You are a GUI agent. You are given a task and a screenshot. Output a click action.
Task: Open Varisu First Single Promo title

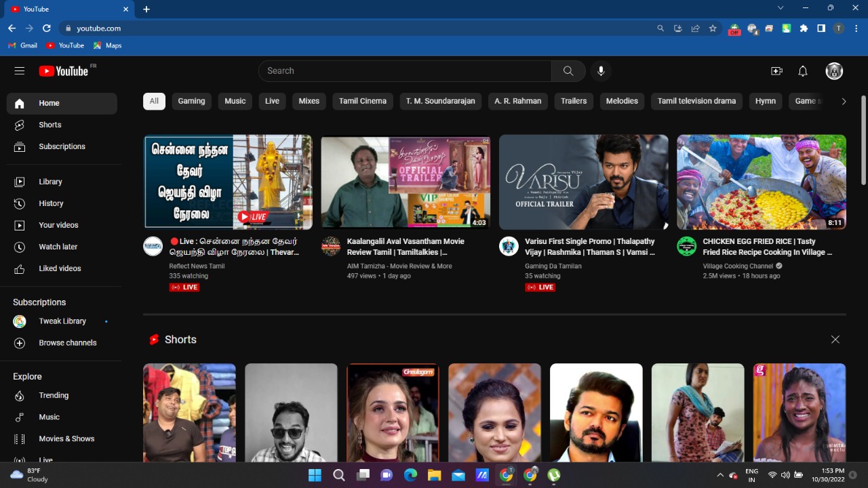point(590,247)
